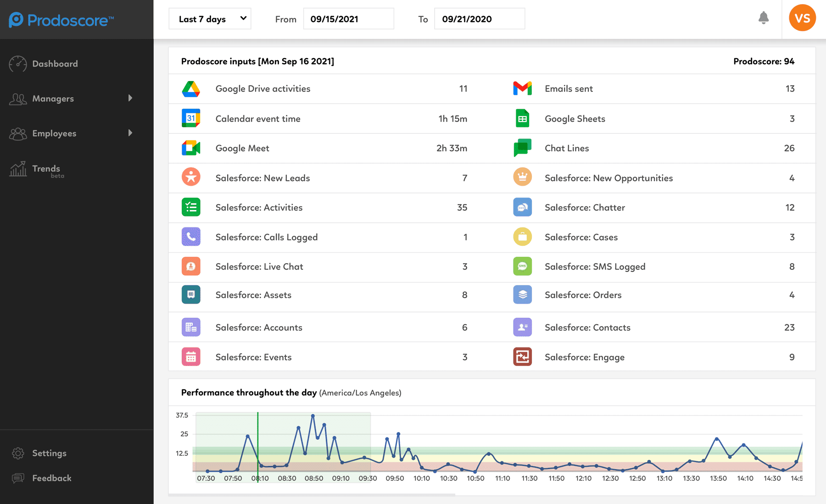826x504 pixels.
Task: Click the chart data point near 13:50
Action: pyautogui.click(x=717, y=439)
